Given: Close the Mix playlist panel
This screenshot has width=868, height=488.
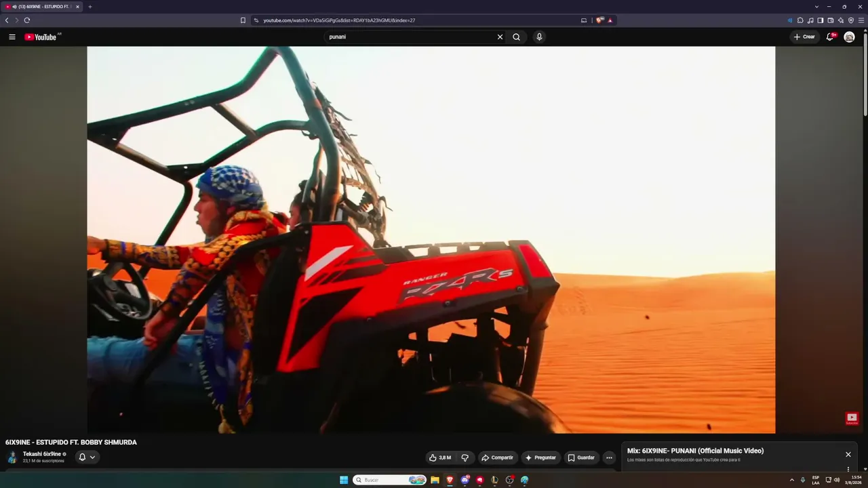Looking at the screenshot, I should (x=848, y=455).
